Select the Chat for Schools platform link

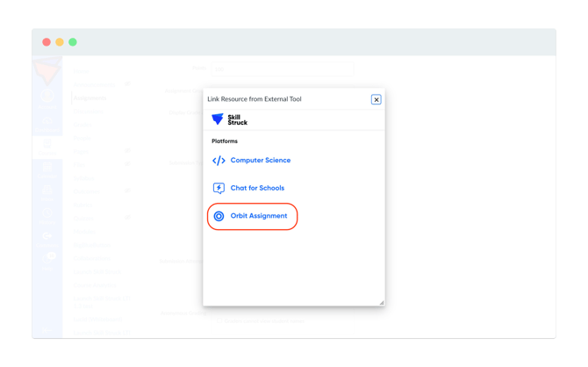pyautogui.click(x=257, y=188)
